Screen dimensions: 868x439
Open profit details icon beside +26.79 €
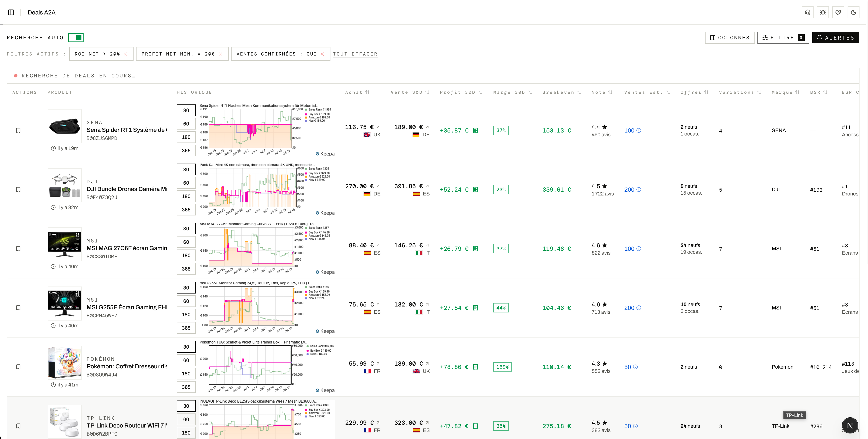[475, 249]
